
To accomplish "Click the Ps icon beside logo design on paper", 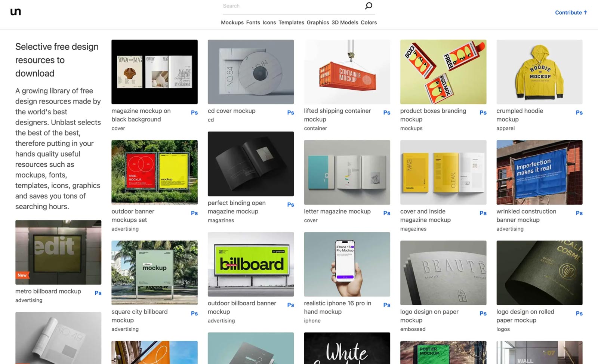I will [x=483, y=314].
